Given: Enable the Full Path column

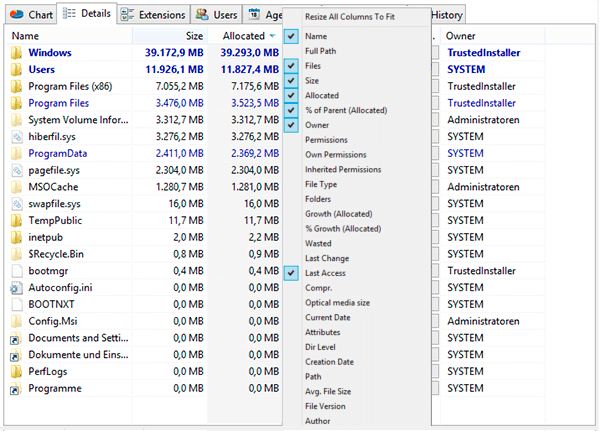Looking at the screenshot, I should pyautogui.click(x=321, y=50).
